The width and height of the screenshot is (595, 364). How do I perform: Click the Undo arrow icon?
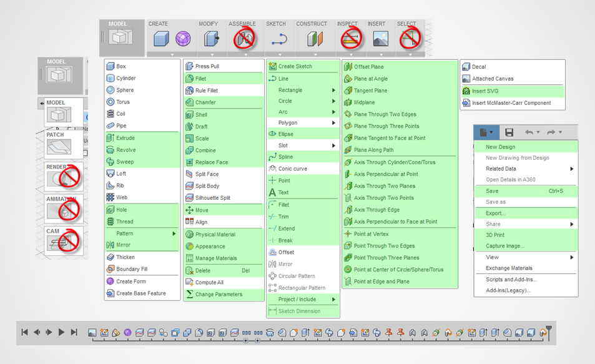tap(529, 132)
